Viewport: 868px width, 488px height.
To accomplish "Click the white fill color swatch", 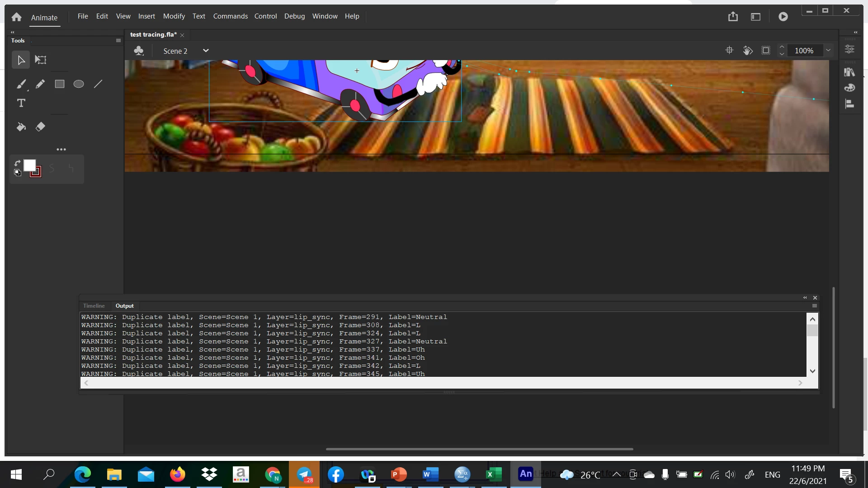I will pyautogui.click(x=29, y=165).
